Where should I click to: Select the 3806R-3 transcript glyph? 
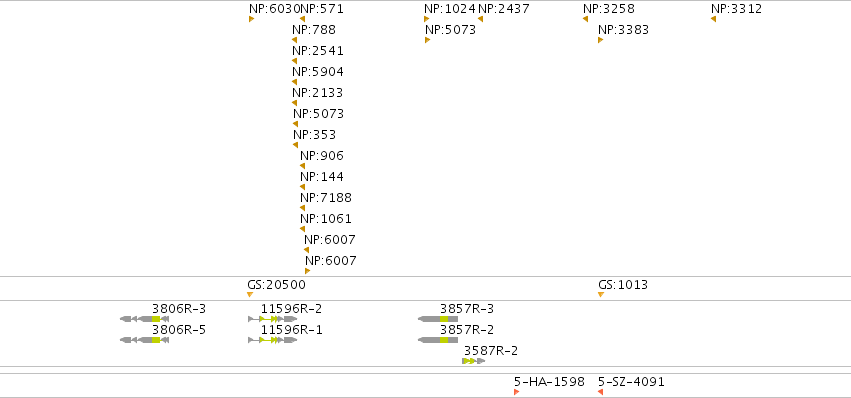pos(144,319)
